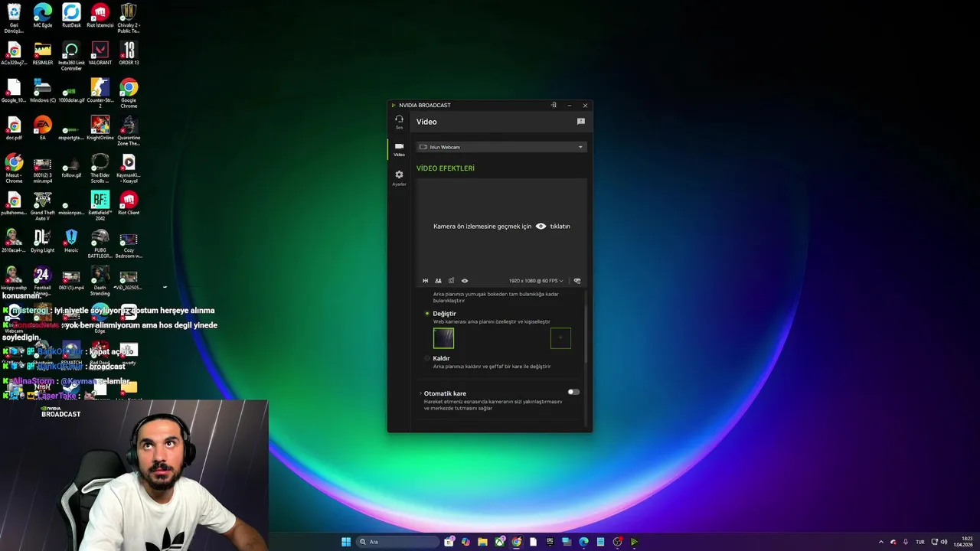The image size is (980, 551).
Task: Open Microsoft Edge from the taskbar
Action: 583,542
